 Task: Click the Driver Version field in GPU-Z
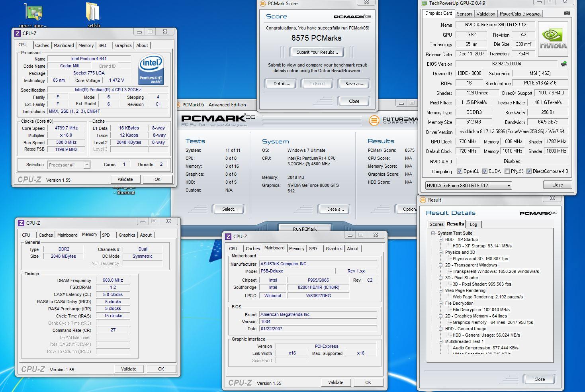(512, 131)
